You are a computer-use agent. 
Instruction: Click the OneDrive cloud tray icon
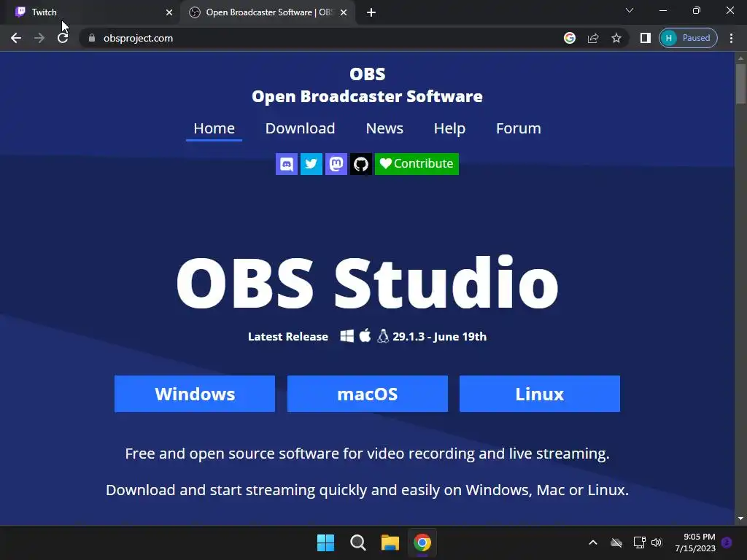coord(616,542)
